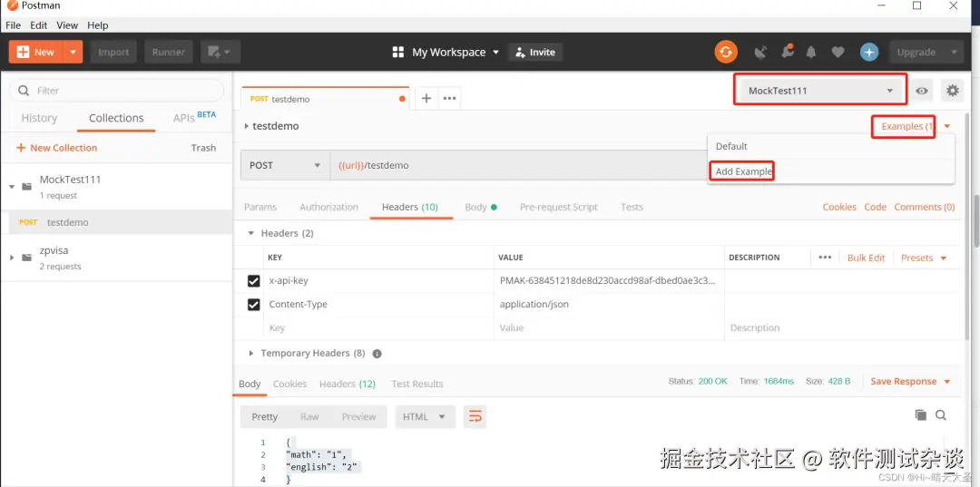Viewport: 980px width, 487px height.
Task: Search within the response body
Action: pyautogui.click(x=941, y=414)
